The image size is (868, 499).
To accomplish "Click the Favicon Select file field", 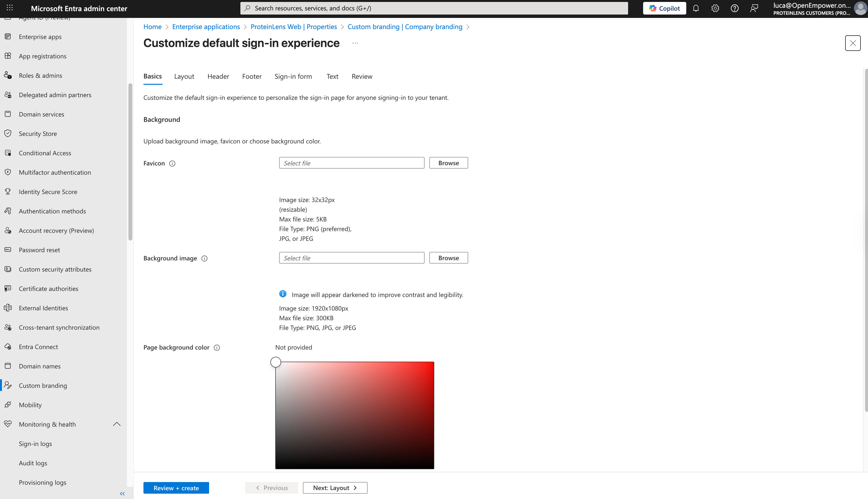I will pyautogui.click(x=351, y=163).
